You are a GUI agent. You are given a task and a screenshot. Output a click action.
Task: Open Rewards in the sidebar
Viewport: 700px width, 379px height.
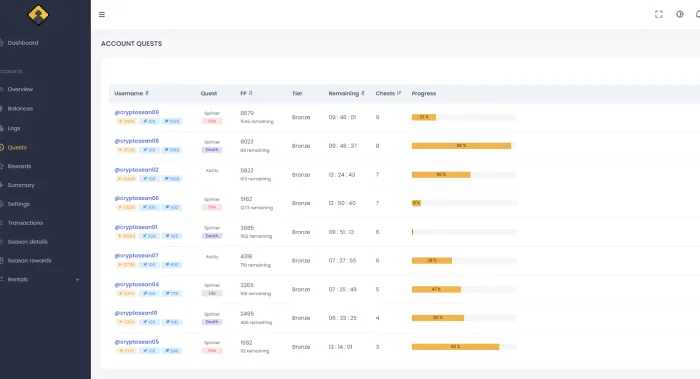pyautogui.click(x=19, y=166)
